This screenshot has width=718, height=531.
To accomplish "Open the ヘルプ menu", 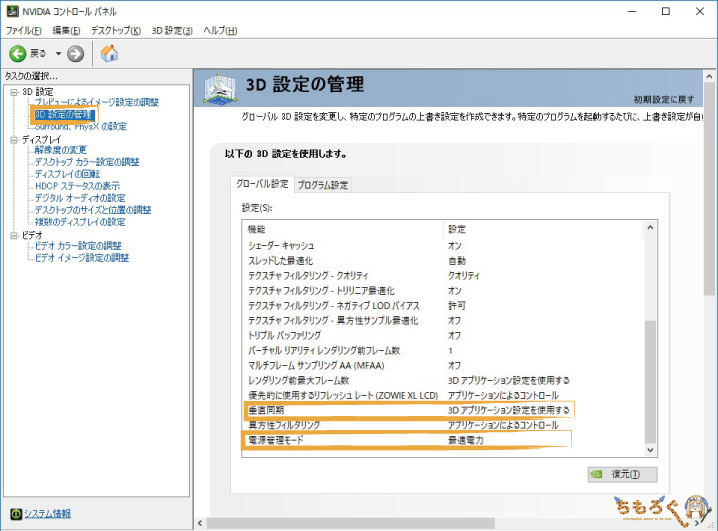I will coord(220,31).
